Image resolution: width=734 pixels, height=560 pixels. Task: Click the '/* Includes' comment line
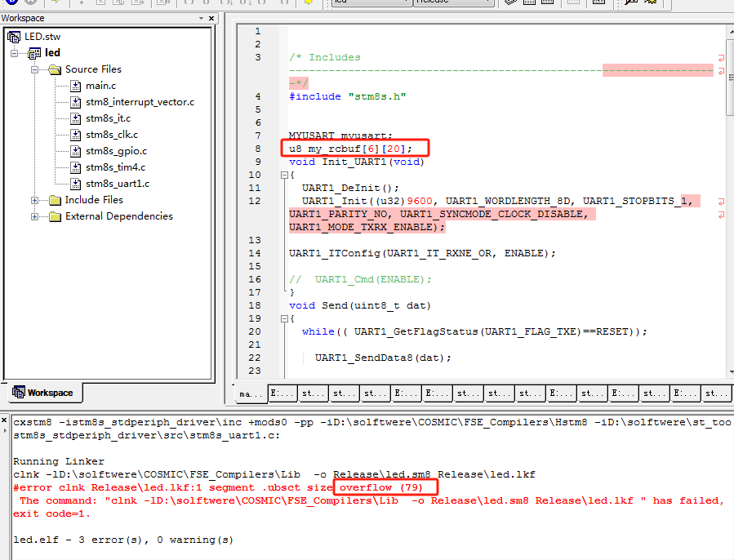pyautogui.click(x=325, y=58)
